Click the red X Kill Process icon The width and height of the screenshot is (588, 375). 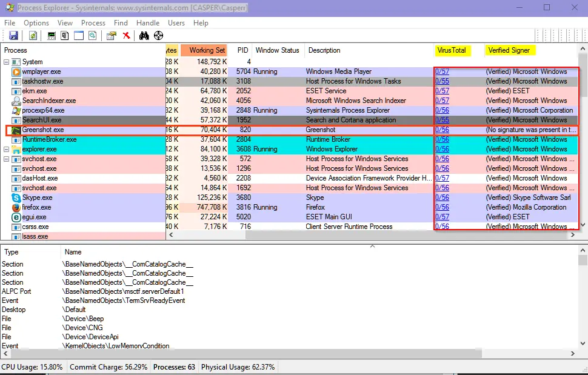(126, 36)
